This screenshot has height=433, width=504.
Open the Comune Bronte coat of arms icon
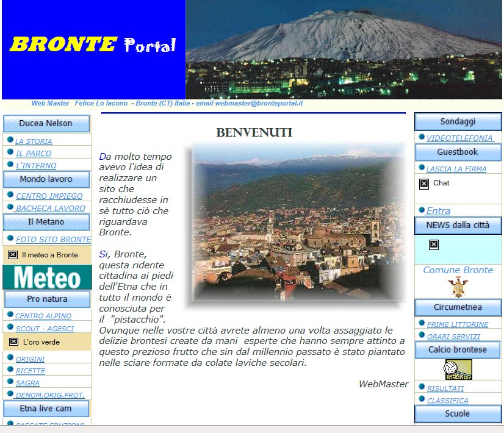[458, 287]
